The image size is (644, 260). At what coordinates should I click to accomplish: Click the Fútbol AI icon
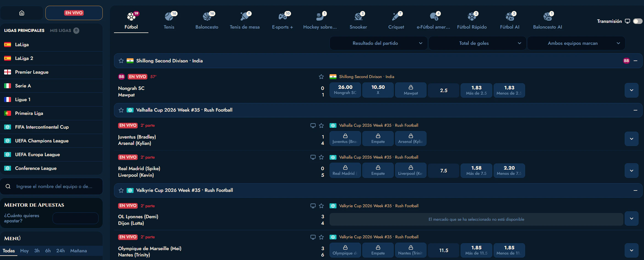tap(509, 16)
